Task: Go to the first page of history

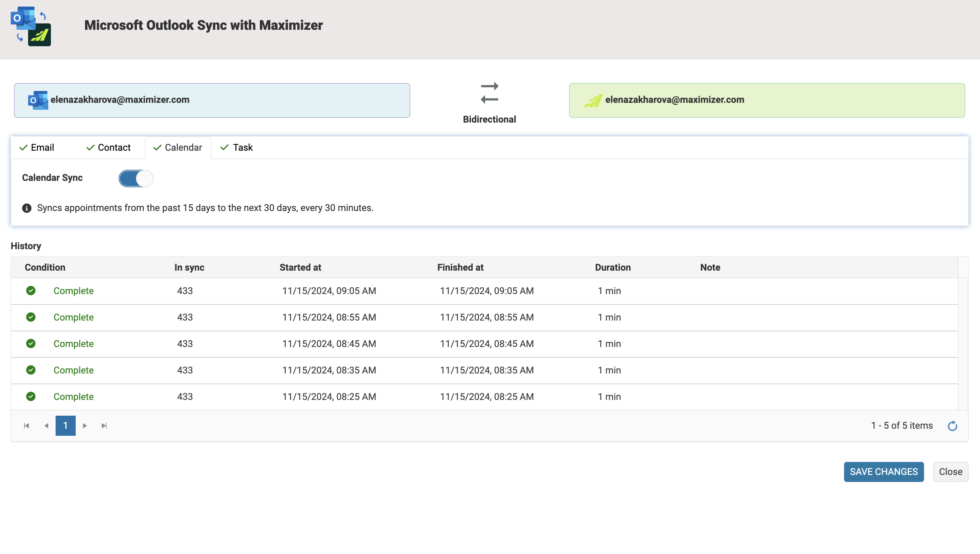Action: click(26, 426)
